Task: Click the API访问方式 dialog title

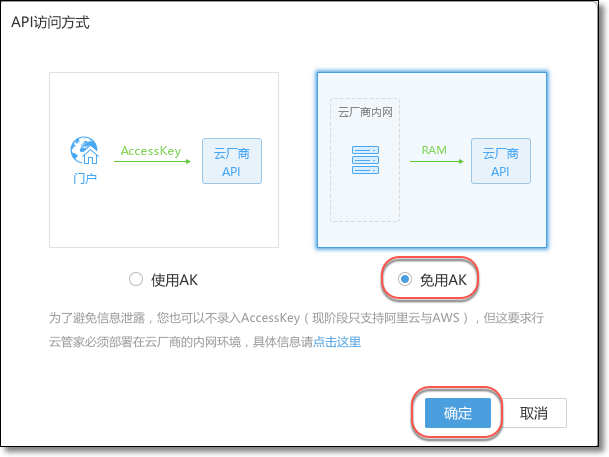Action: tap(51, 21)
